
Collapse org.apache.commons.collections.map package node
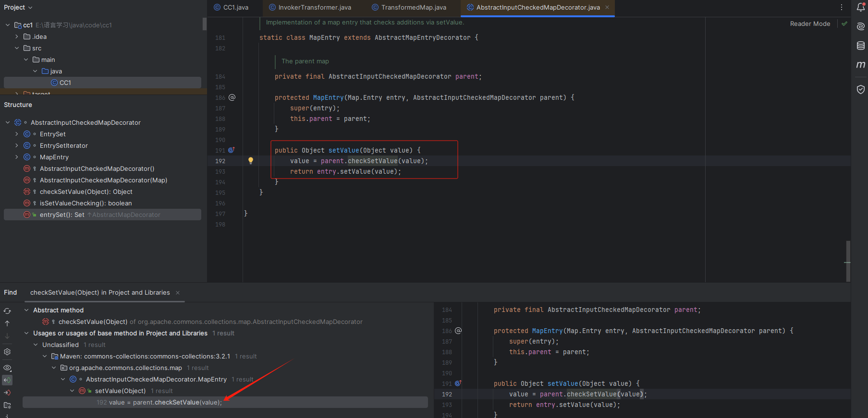(54, 368)
